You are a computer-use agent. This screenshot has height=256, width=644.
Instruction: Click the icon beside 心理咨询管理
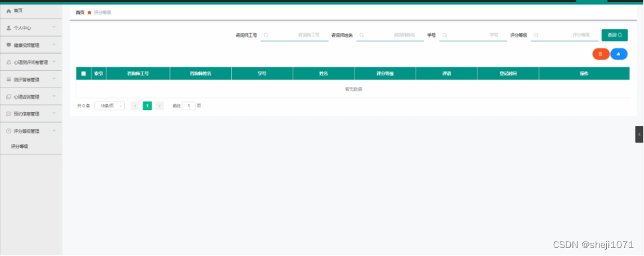(x=9, y=97)
